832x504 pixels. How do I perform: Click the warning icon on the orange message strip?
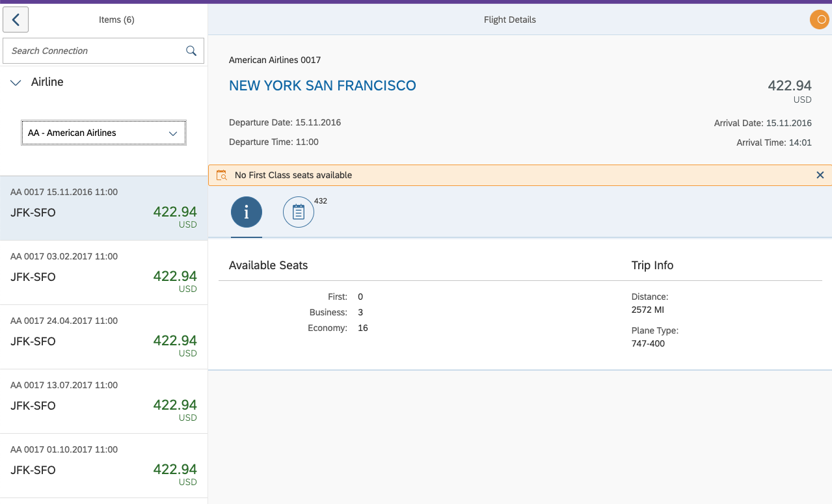[221, 175]
